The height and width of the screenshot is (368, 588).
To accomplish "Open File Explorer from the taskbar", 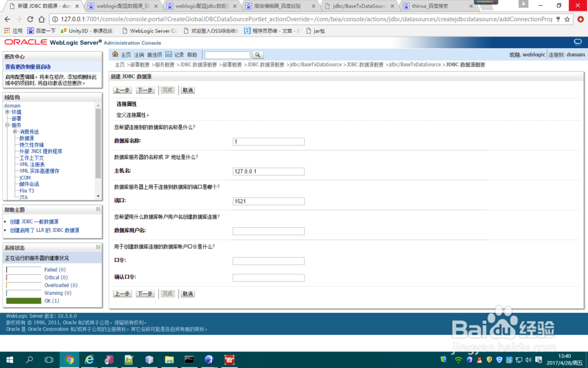I will [169, 360].
